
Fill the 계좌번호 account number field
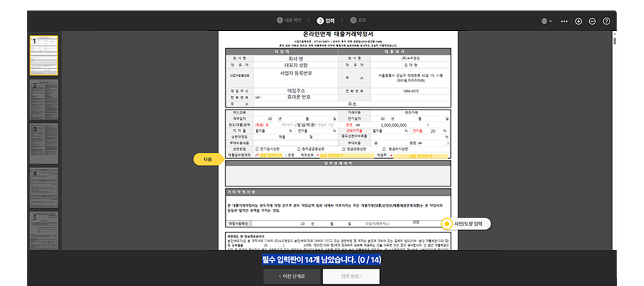(x=347, y=156)
